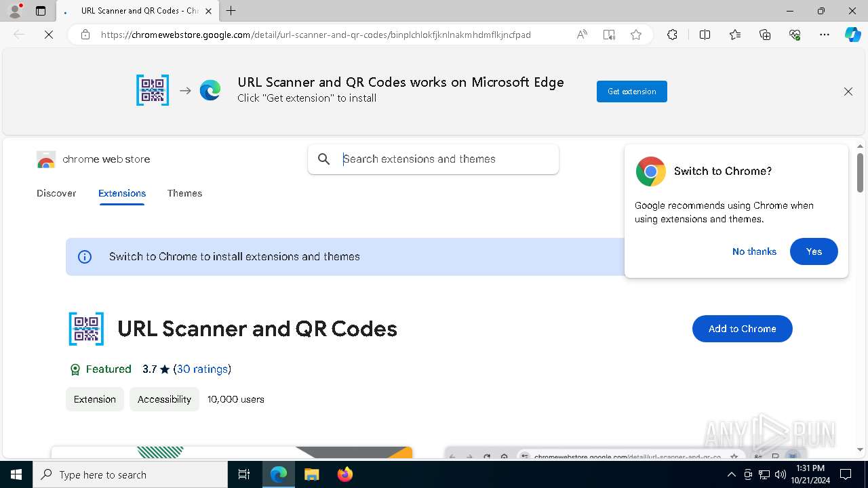Go to the Discover tab
Viewport: 868px width, 488px height.
point(56,193)
